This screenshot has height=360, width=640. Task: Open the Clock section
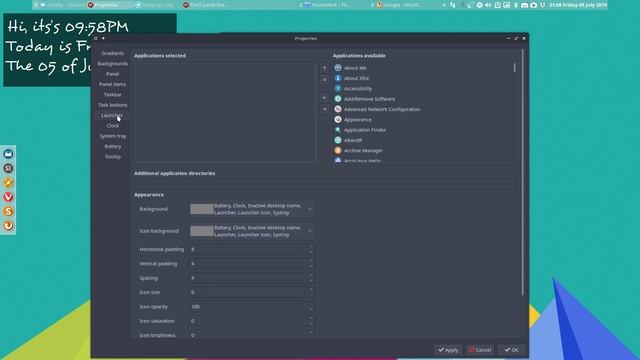pyautogui.click(x=113, y=126)
